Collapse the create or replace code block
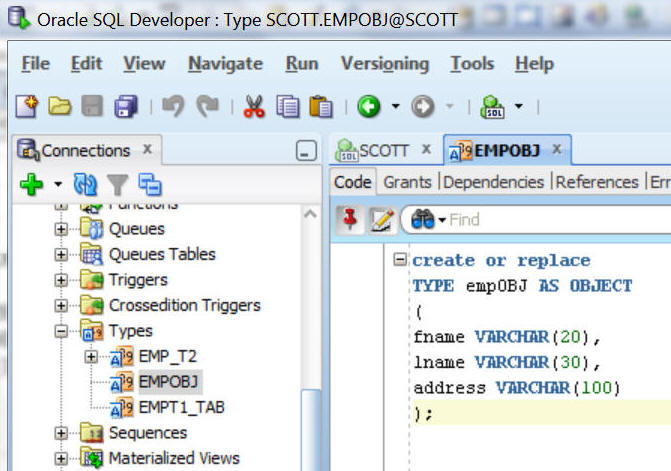 [400, 259]
